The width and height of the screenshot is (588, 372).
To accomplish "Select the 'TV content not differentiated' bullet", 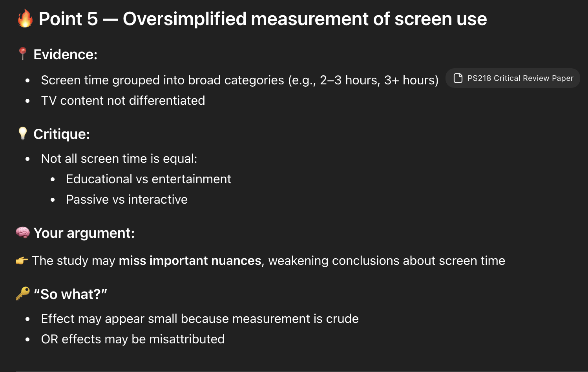I will (123, 100).
